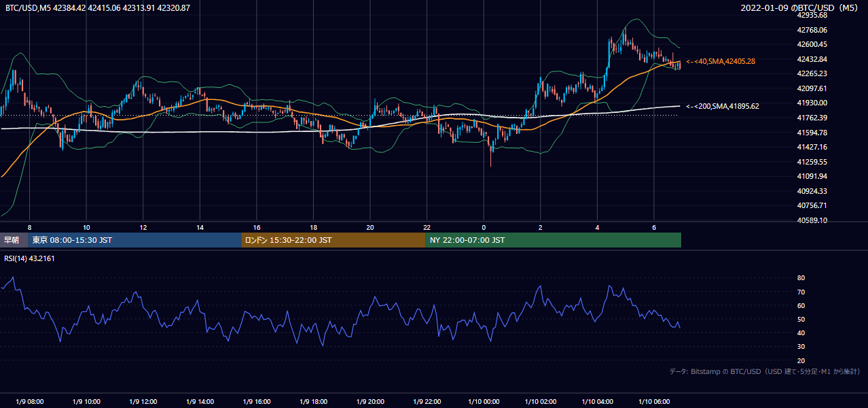Click price axis value 41427.16
The width and height of the screenshot is (868, 408).
pyautogui.click(x=812, y=147)
